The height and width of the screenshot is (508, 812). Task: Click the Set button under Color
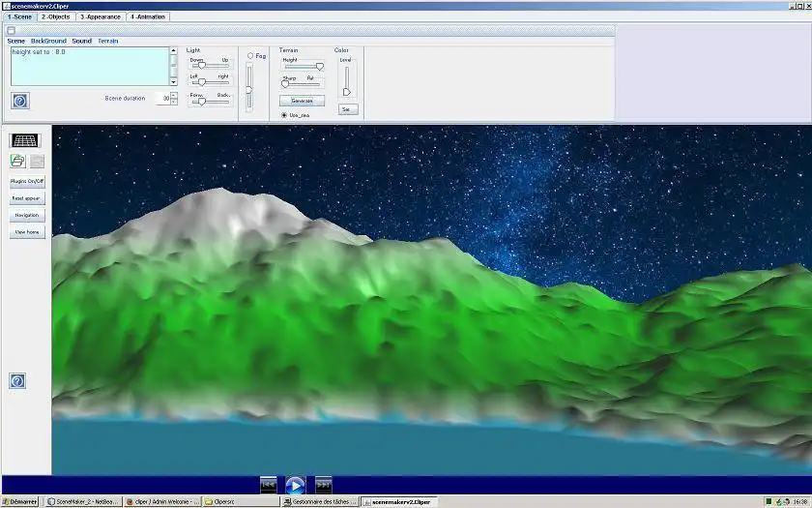pos(348,109)
